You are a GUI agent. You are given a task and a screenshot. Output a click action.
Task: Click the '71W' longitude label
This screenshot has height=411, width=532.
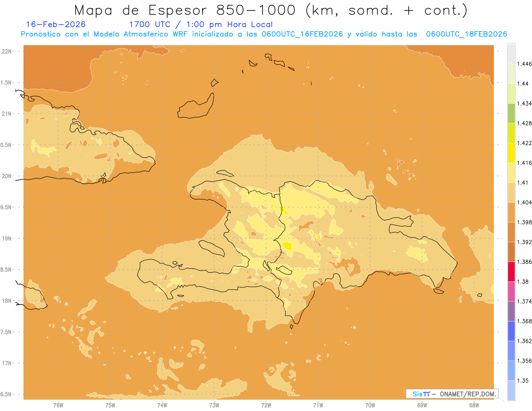pyautogui.click(x=318, y=405)
